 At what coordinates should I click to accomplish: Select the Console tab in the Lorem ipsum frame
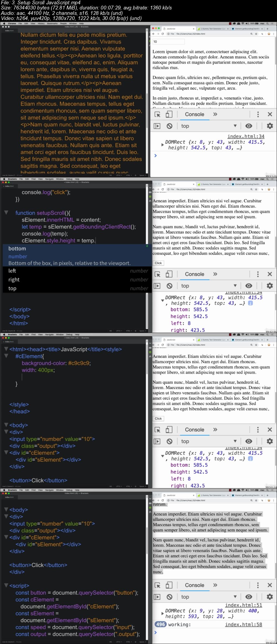point(194,114)
